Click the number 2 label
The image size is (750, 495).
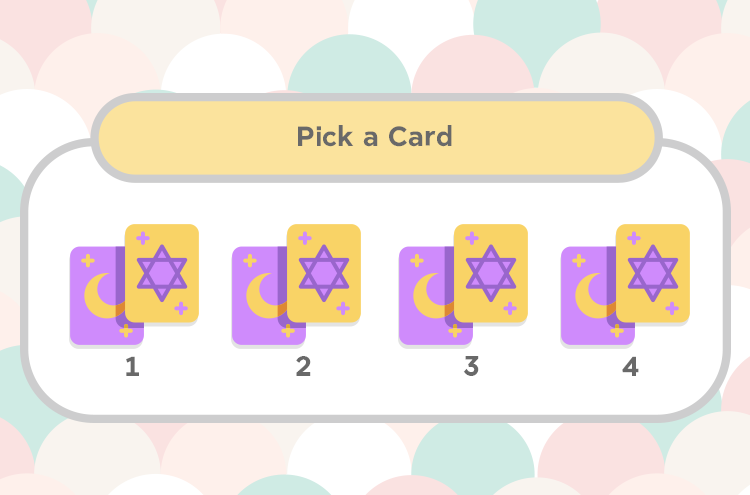[x=303, y=367]
